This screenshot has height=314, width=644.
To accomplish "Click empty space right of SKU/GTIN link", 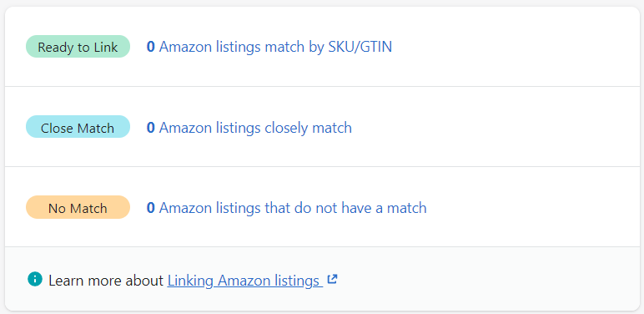I will [x=513, y=47].
